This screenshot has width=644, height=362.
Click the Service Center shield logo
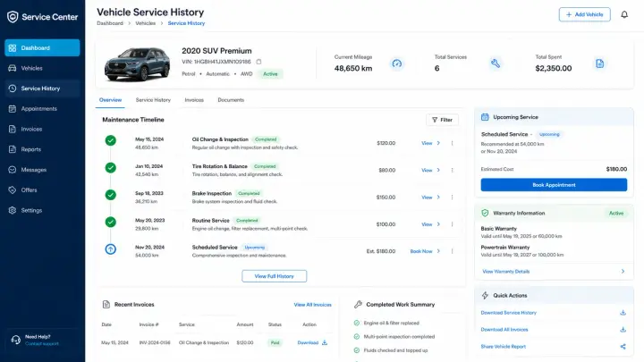point(13,17)
